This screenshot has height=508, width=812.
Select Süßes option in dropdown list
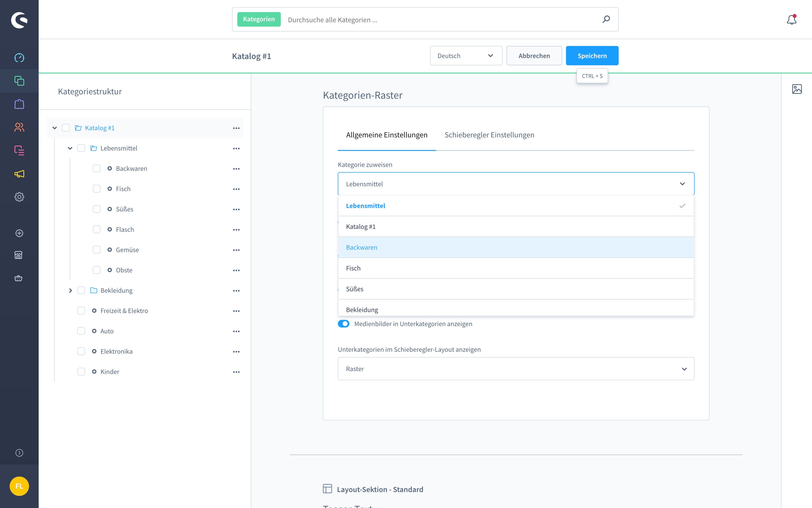click(x=516, y=289)
